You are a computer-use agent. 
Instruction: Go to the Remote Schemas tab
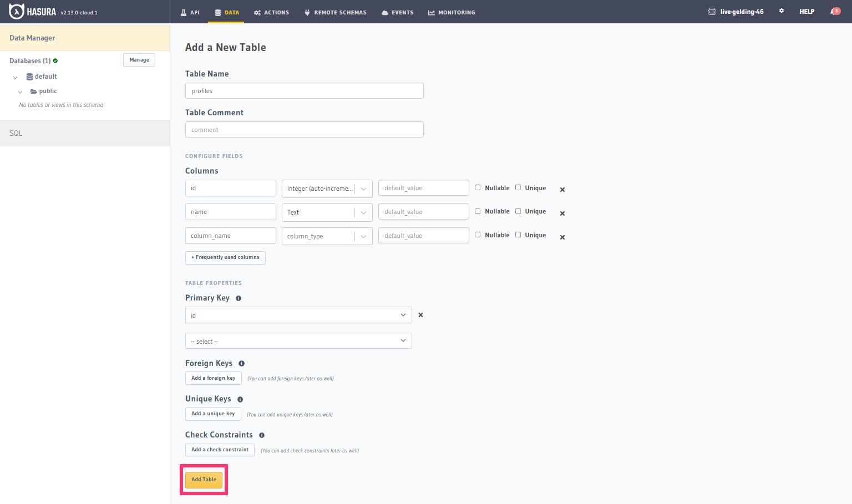(x=335, y=12)
